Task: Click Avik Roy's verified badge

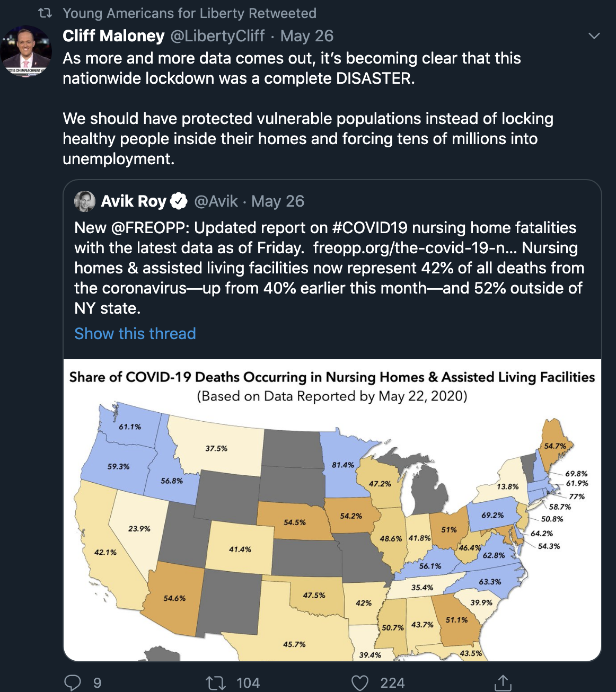Action: point(179,201)
